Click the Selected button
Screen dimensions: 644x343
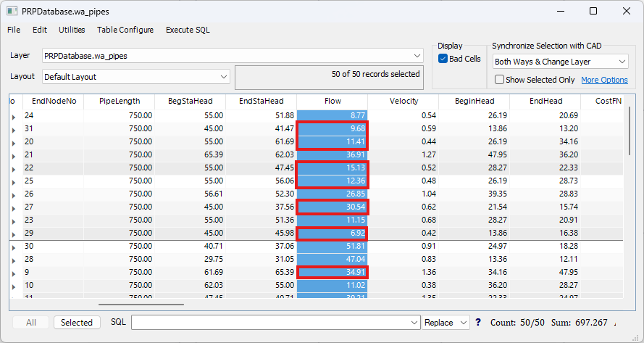(76, 323)
